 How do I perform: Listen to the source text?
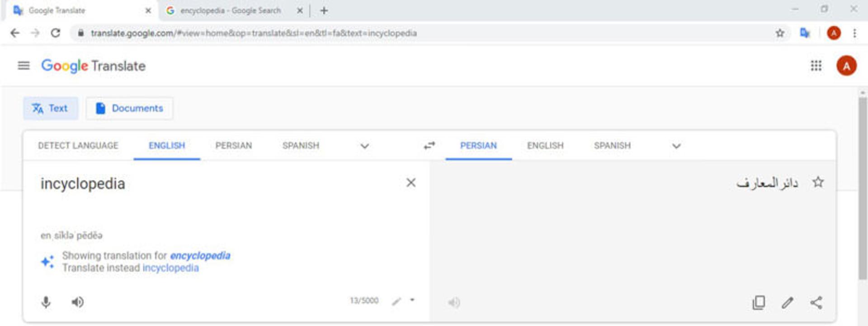(x=78, y=302)
